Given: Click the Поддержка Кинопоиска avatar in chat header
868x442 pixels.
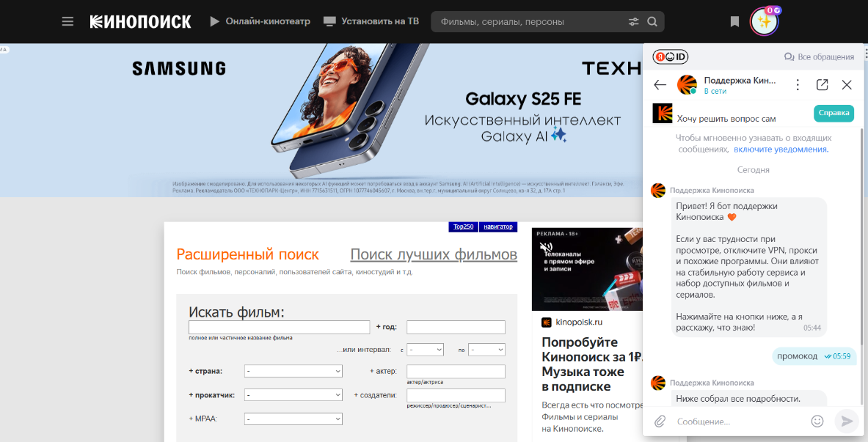Looking at the screenshot, I should click(x=687, y=84).
